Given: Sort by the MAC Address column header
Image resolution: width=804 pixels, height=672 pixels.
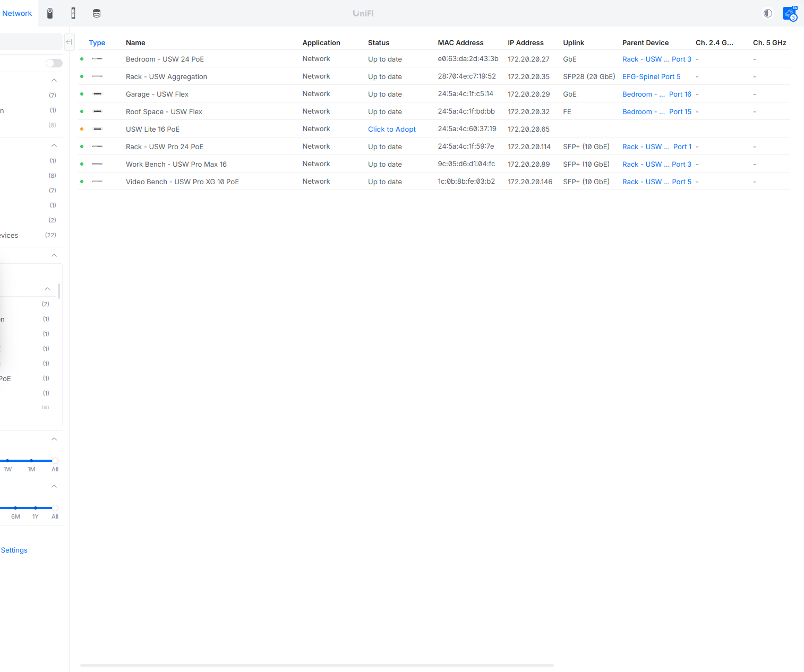Looking at the screenshot, I should point(460,42).
